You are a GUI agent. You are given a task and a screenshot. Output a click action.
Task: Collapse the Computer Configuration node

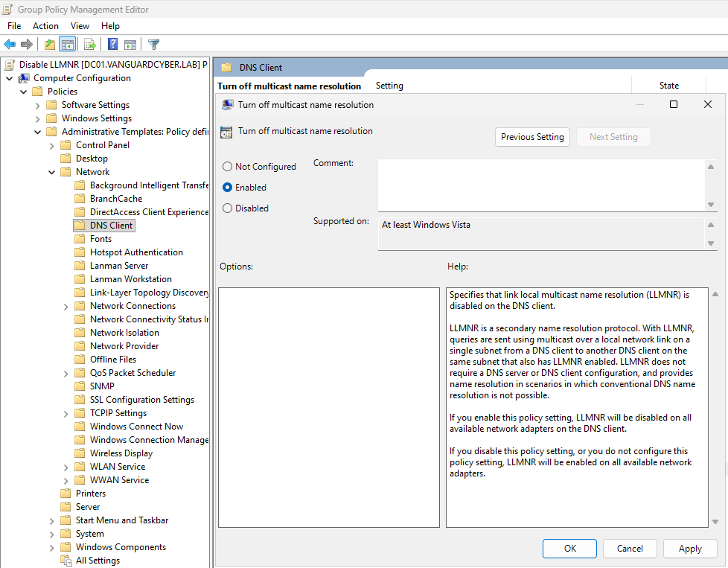pos(9,78)
